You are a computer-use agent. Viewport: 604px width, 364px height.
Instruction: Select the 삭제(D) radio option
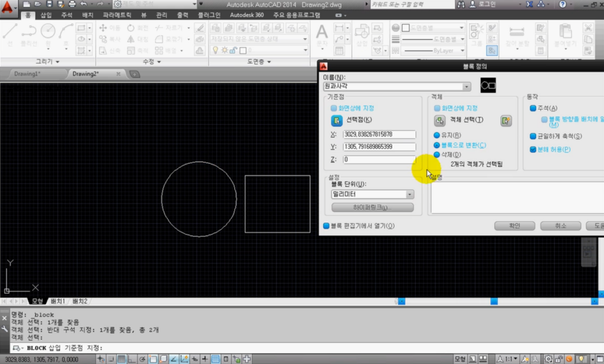click(436, 155)
